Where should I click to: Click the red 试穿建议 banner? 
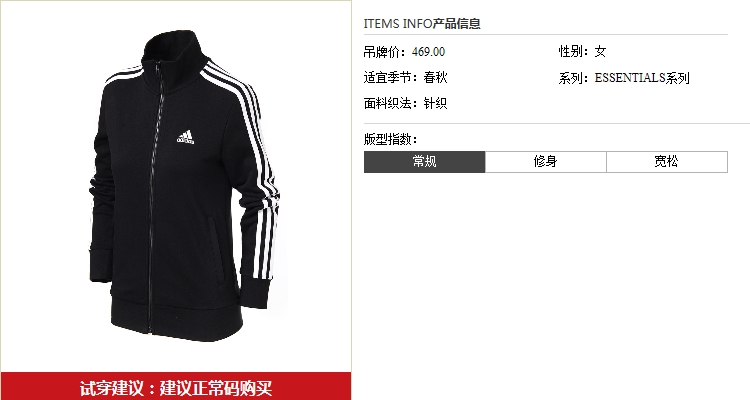point(176,387)
